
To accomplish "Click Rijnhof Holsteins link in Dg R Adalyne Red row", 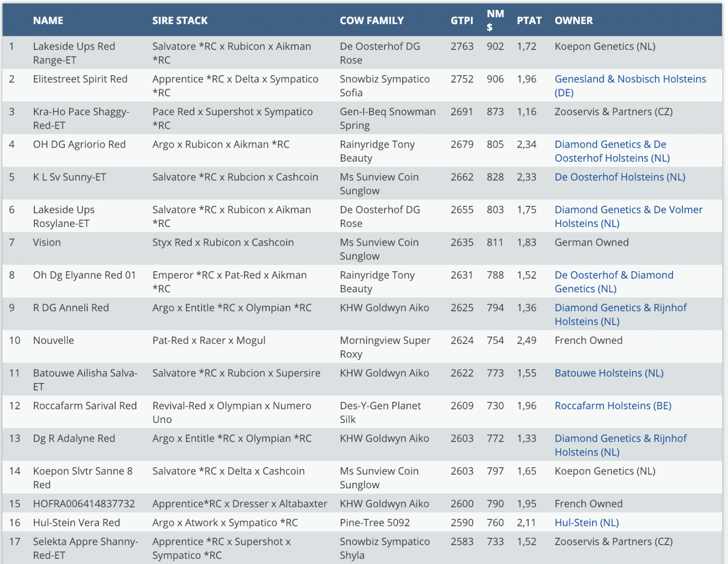I will 620,439.
